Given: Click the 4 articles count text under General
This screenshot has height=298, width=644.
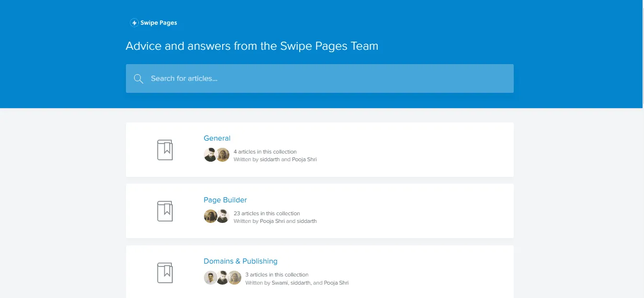Looking at the screenshot, I should click(265, 151).
